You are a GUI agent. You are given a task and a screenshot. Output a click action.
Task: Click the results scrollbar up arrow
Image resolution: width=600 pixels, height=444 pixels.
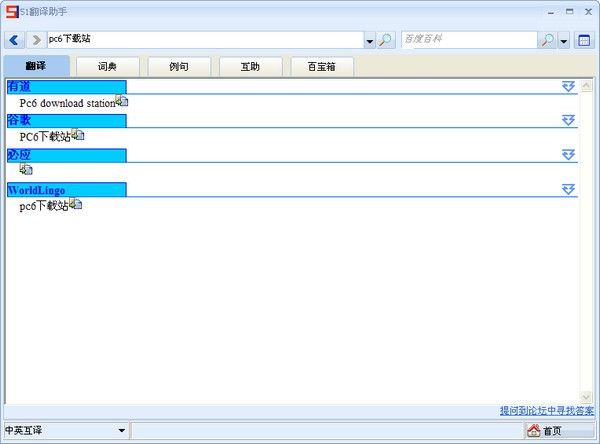(x=586, y=86)
